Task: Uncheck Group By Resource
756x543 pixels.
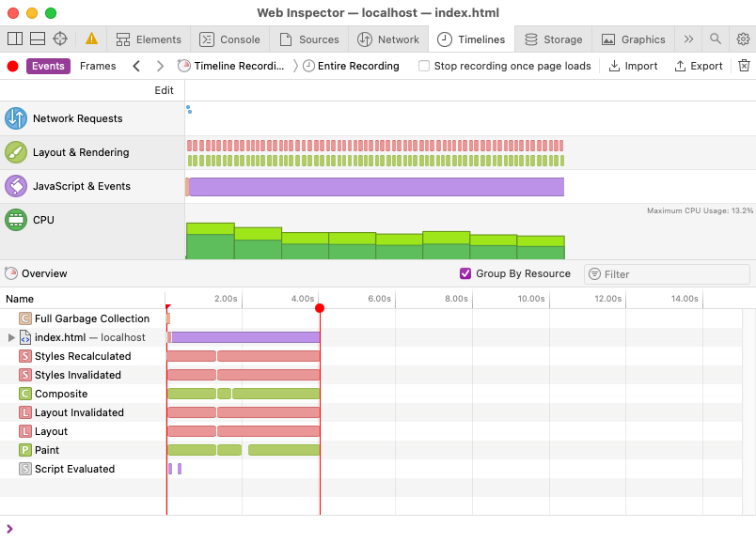Action: coord(465,273)
